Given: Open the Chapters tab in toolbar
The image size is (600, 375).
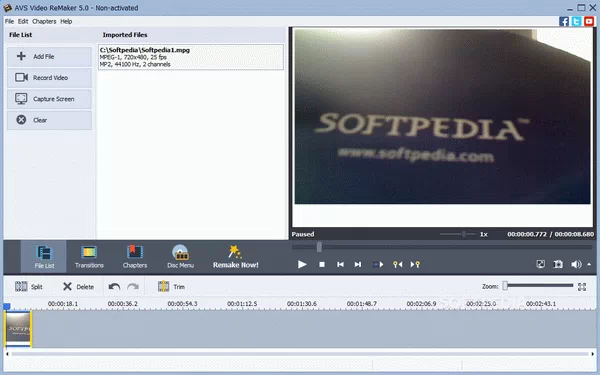Looking at the screenshot, I should [x=135, y=257].
